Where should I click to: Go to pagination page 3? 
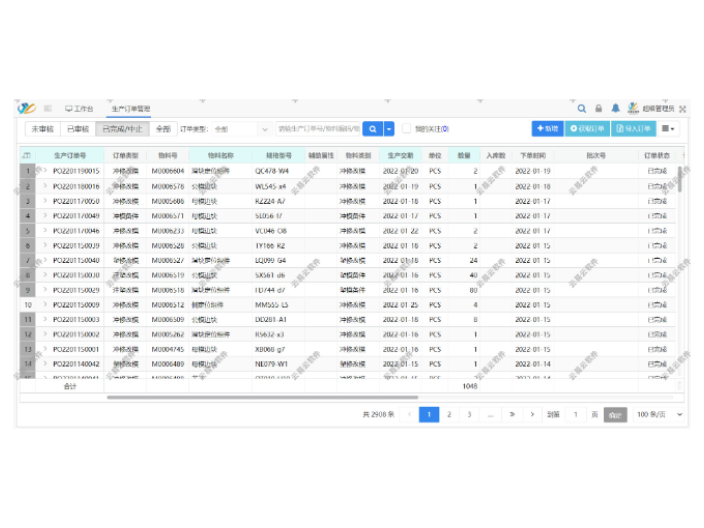469,414
